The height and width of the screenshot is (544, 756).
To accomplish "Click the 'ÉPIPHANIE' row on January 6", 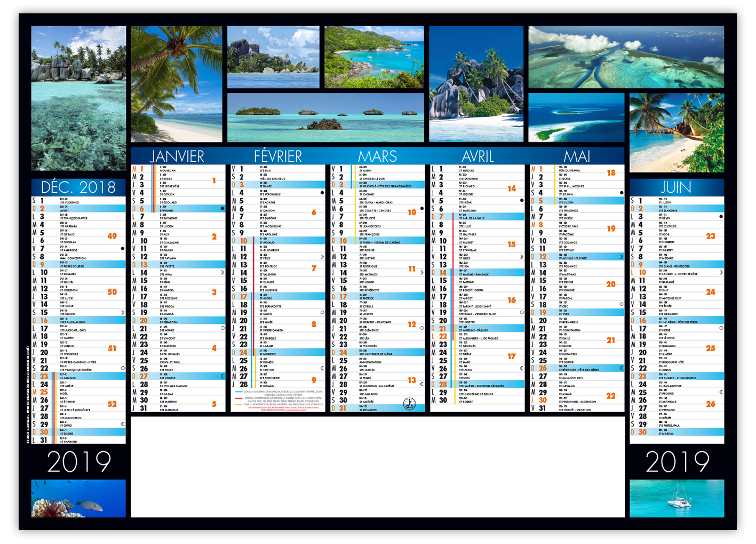I will pos(178,209).
